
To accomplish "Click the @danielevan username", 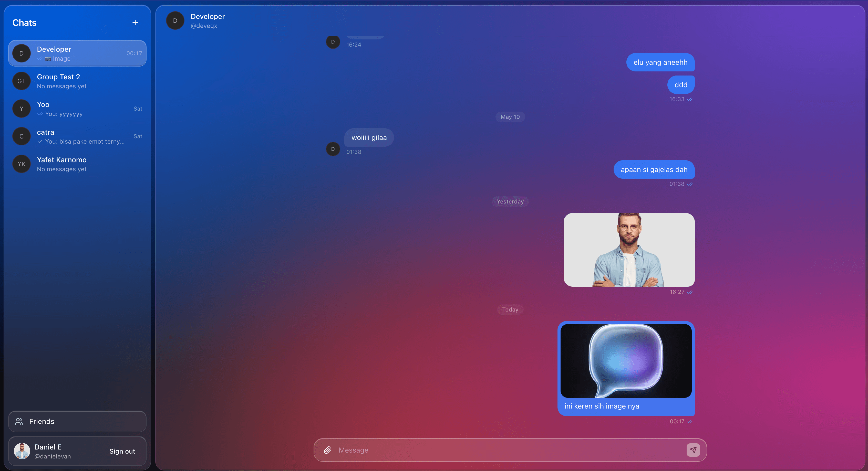I will pyautogui.click(x=53, y=456).
